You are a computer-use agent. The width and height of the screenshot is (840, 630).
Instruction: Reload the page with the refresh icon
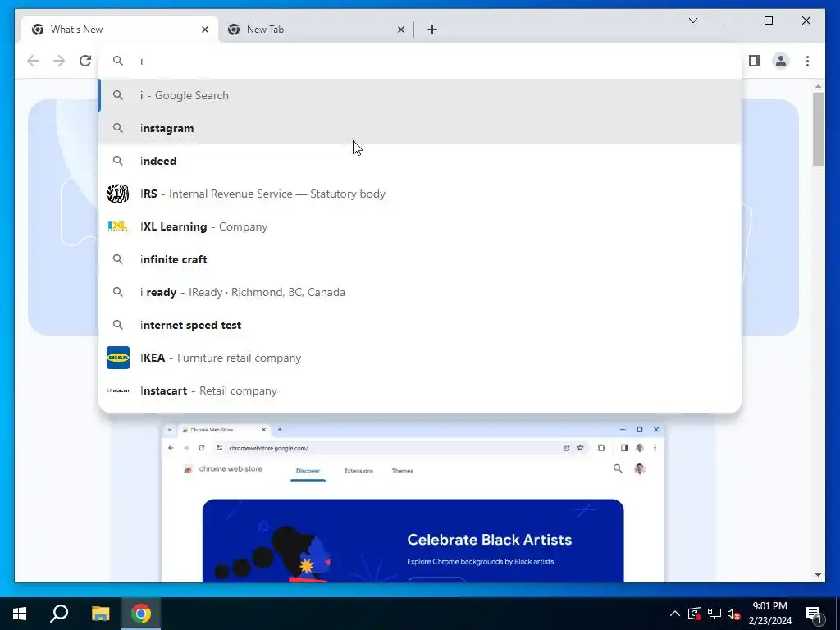point(85,61)
